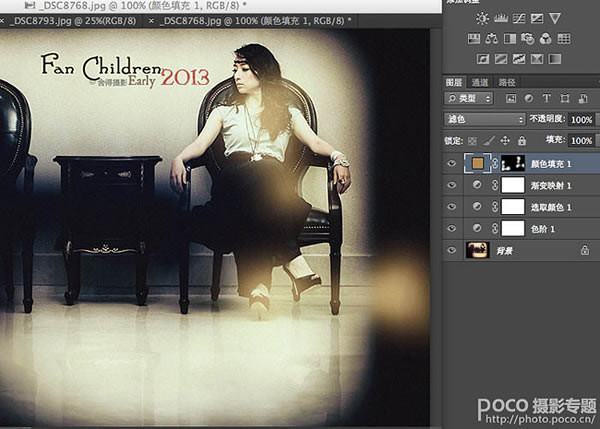
Task: Hide the 颜色填充 1 layer
Action: click(452, 163)
